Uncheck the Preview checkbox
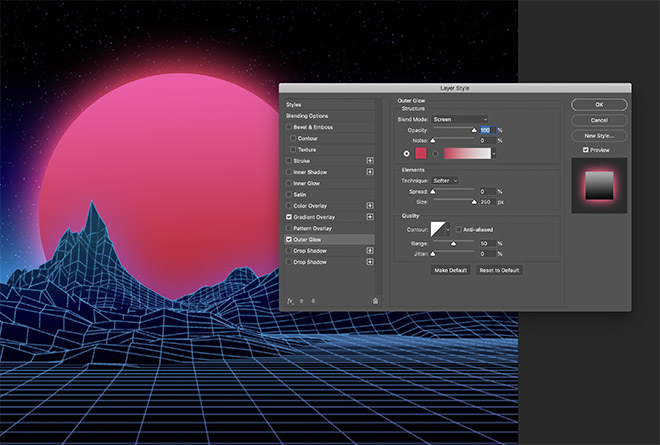Image resolution: width=660 pixels, height=445 pixels. tap(586, 150)
